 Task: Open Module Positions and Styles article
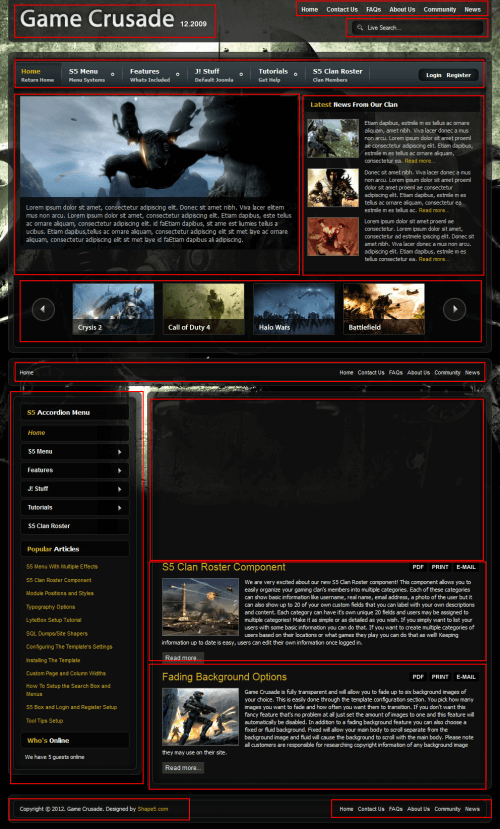(x=60, y=593)
